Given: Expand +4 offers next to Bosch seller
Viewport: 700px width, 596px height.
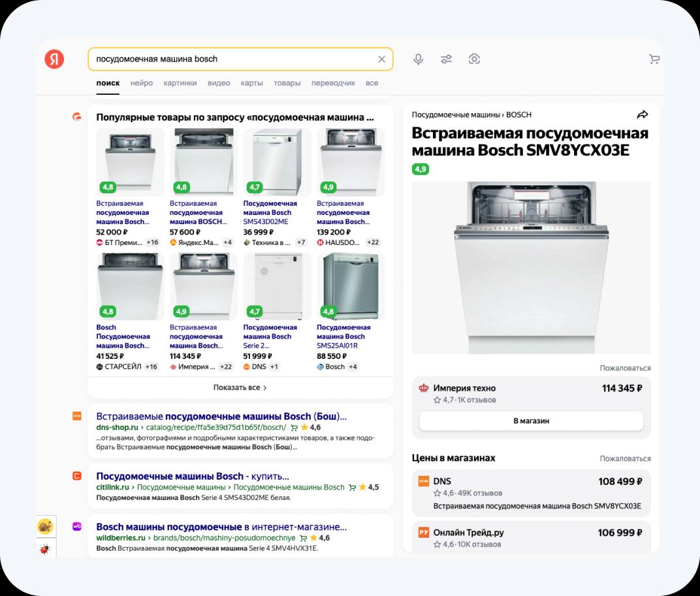Looking at the screenshot, I should (x=353, y=367).
